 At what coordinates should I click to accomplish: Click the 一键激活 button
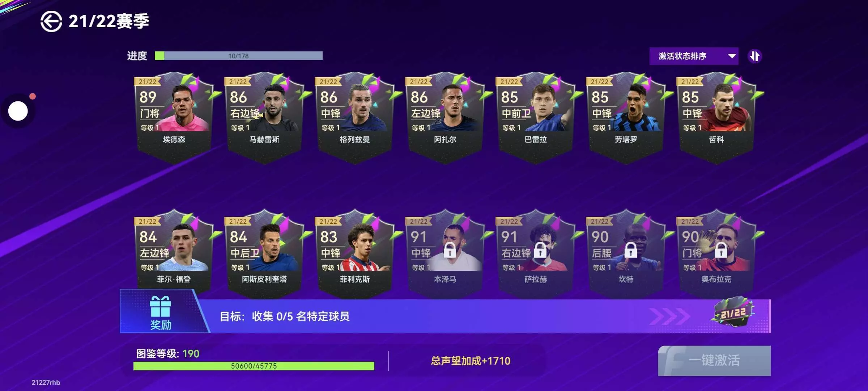(x=714, y=361)
